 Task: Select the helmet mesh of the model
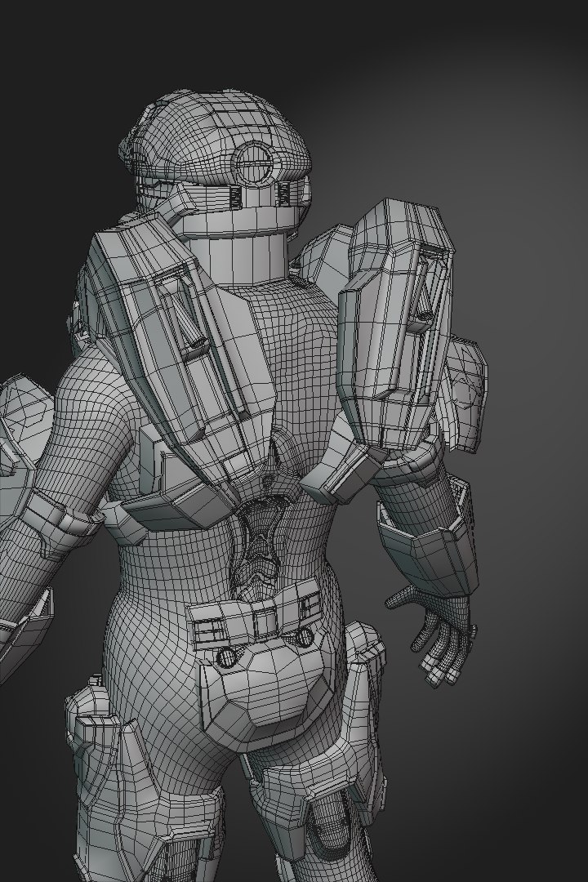[215, 163]
